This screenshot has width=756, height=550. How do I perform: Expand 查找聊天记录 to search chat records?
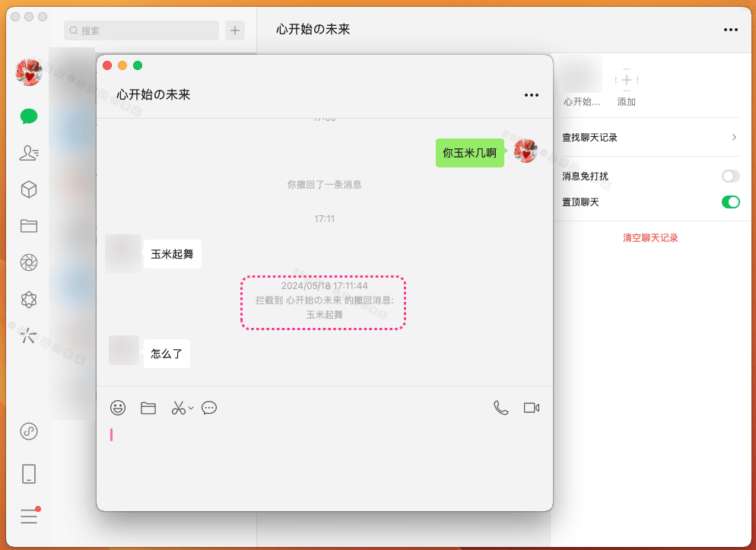[650, 137]
